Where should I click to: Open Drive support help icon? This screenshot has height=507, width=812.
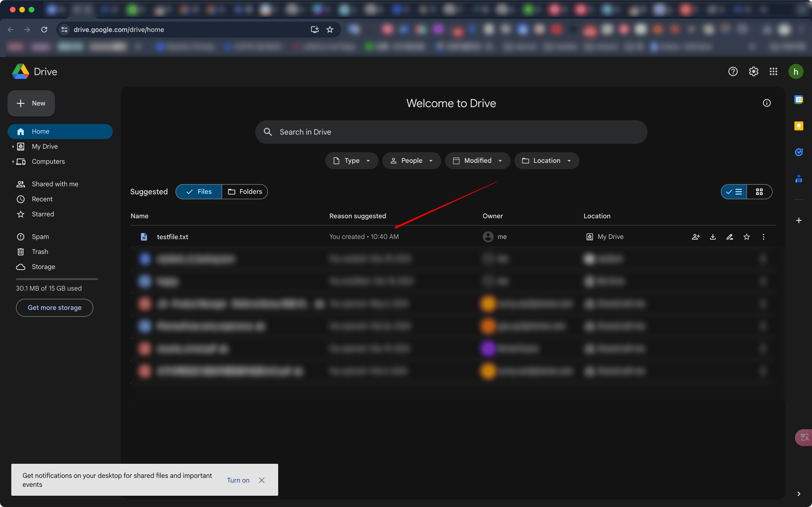tap(733, 71)
